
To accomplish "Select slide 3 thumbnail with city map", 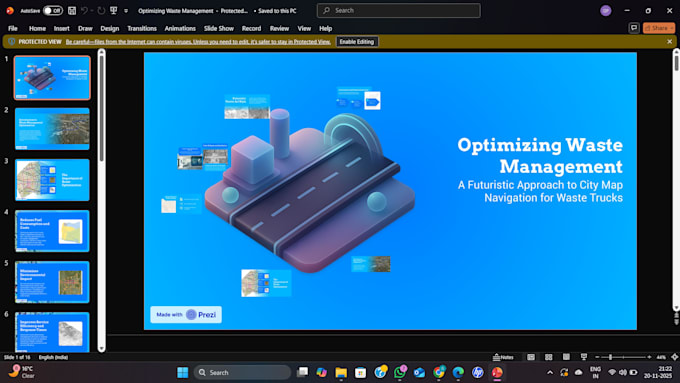I will point(52,180).
